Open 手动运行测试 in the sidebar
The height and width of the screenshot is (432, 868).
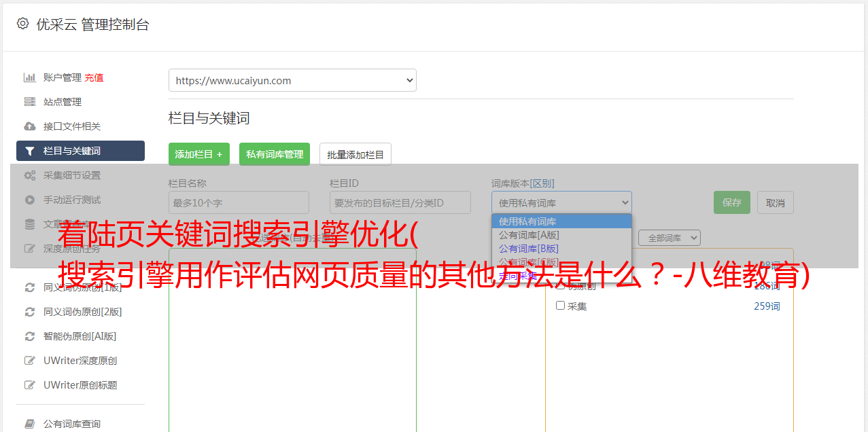point(72,200)
